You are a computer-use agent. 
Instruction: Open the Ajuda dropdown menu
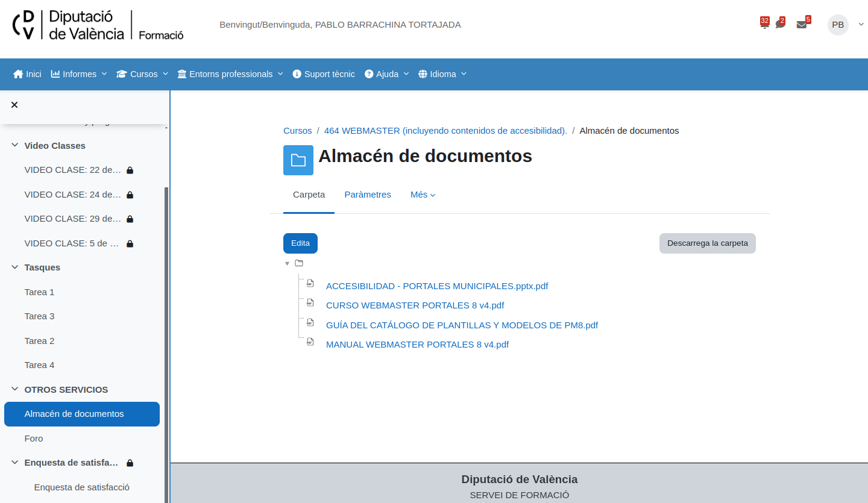tap(386, 74)
